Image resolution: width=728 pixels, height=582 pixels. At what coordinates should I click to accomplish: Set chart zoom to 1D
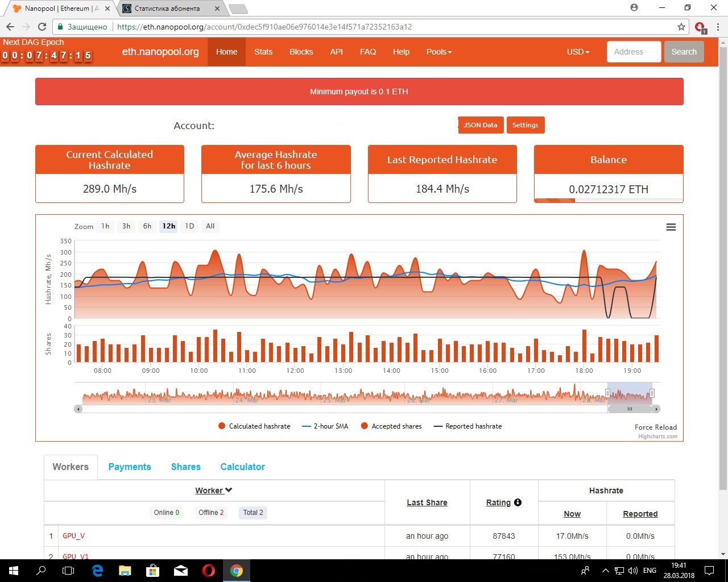(189, 226)
